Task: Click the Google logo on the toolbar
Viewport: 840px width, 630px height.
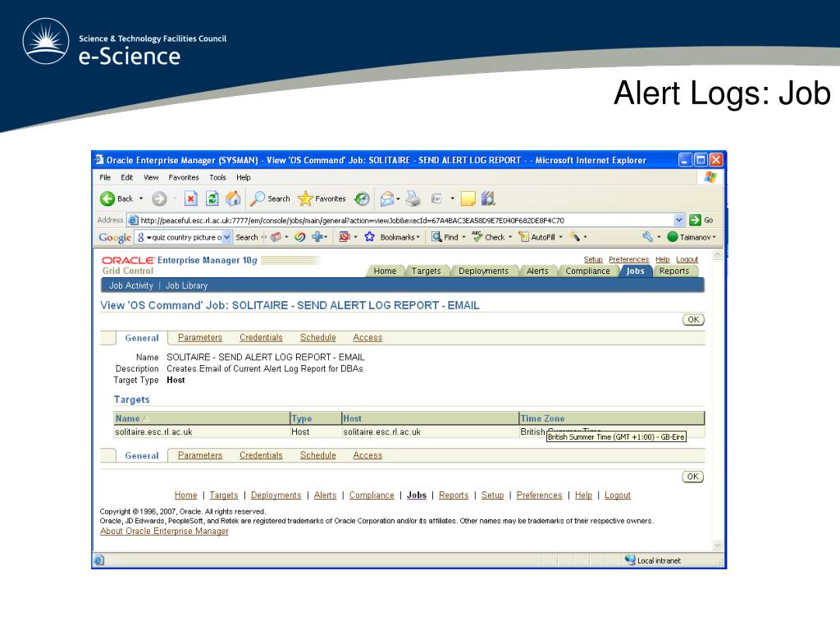Action: click(115, 237)
